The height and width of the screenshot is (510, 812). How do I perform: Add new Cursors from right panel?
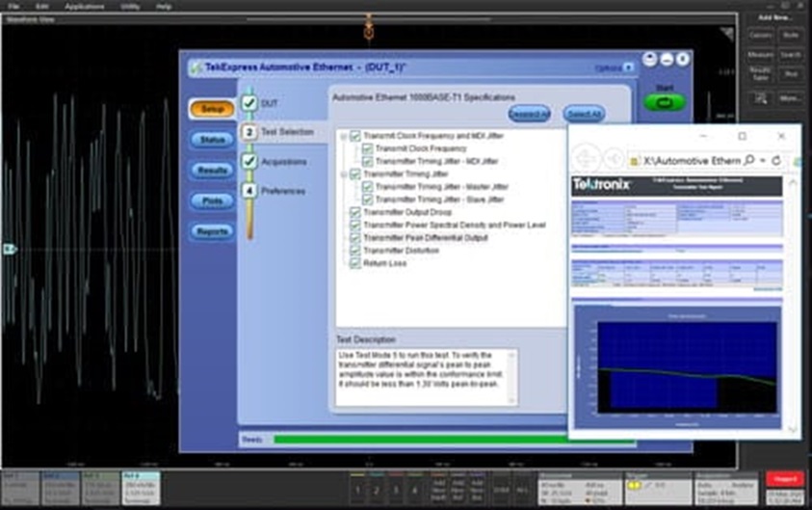coord(760,36)
